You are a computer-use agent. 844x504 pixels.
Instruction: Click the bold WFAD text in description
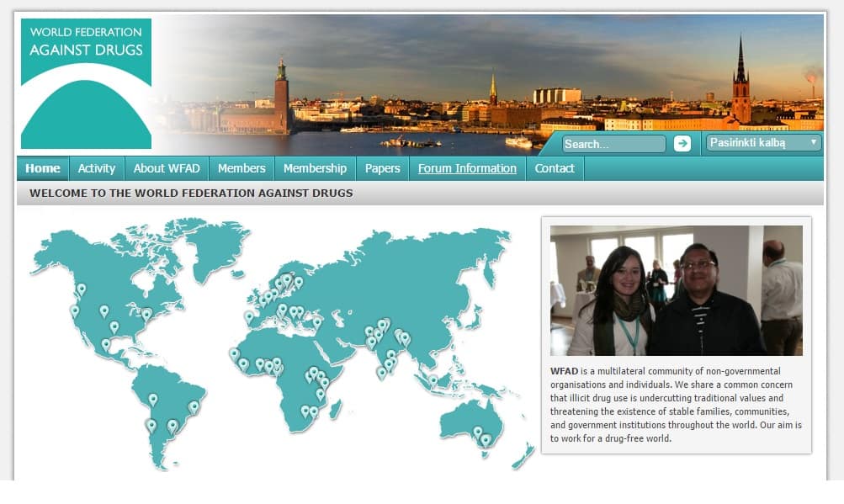pos(564,371)
